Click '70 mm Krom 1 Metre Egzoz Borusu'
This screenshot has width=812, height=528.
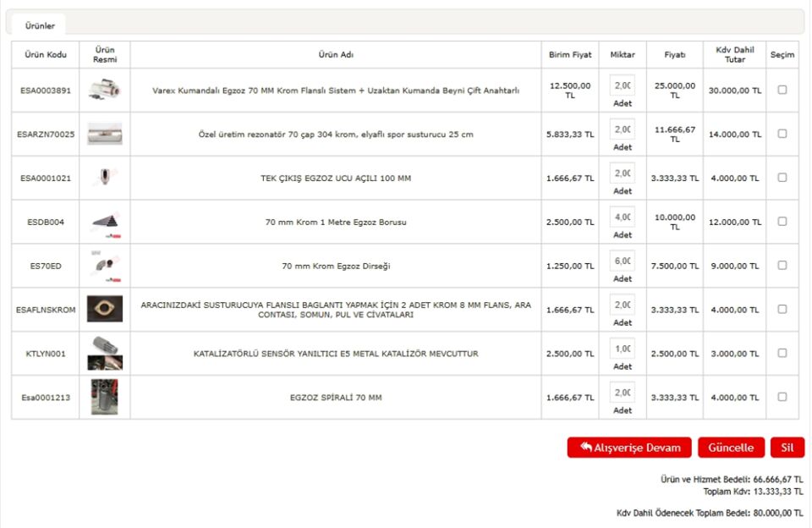tap(336, 222)
